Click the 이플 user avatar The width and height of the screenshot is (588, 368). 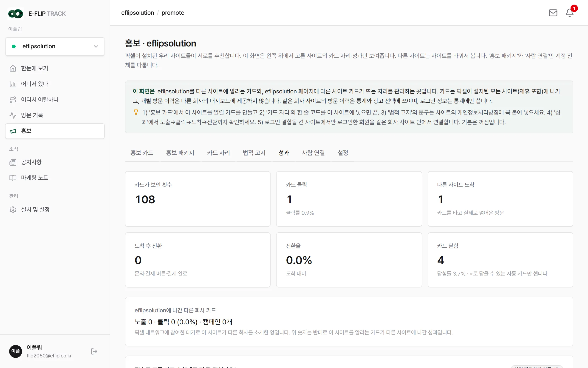16,351
